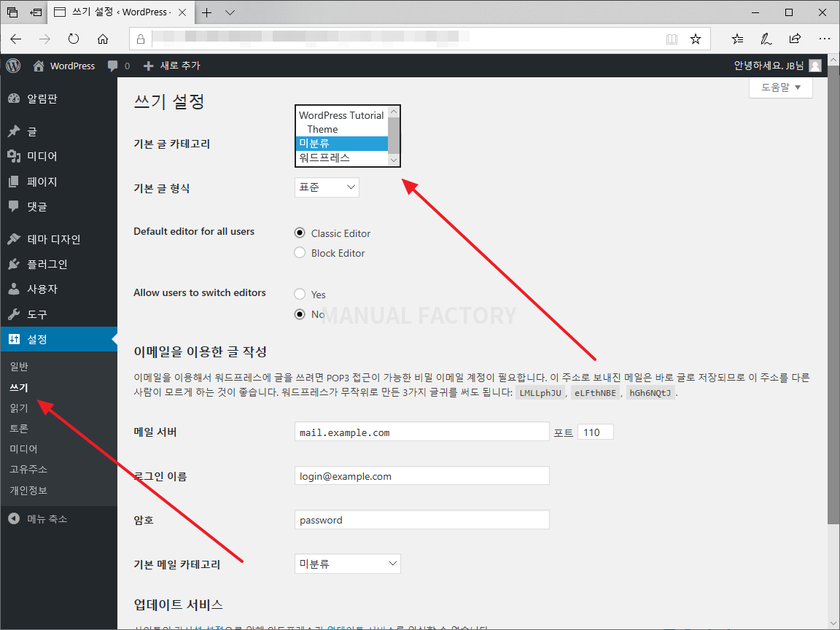Expand the 도움말 help tab
This screenshot has height=630, width=840.
[x=780, y=87]
